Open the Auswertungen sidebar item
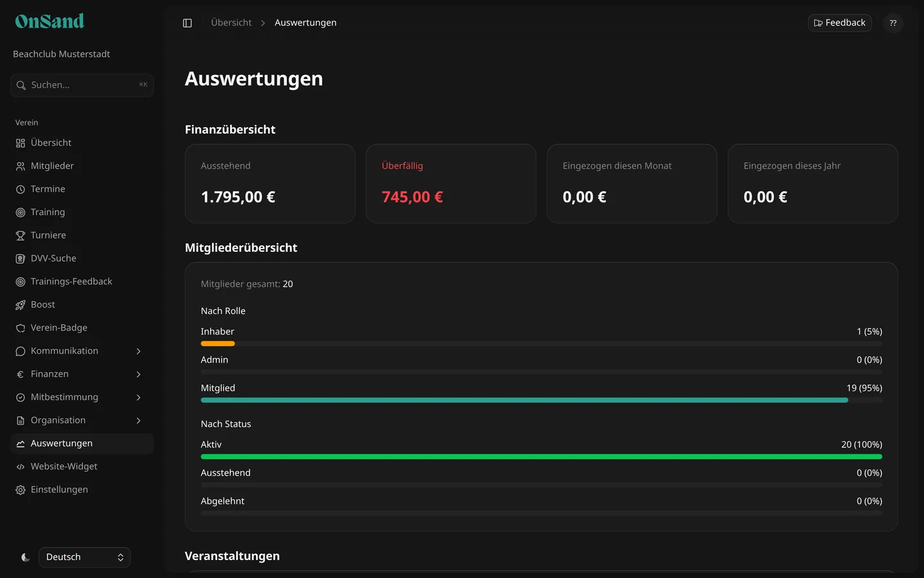 (x=82, y=444)
